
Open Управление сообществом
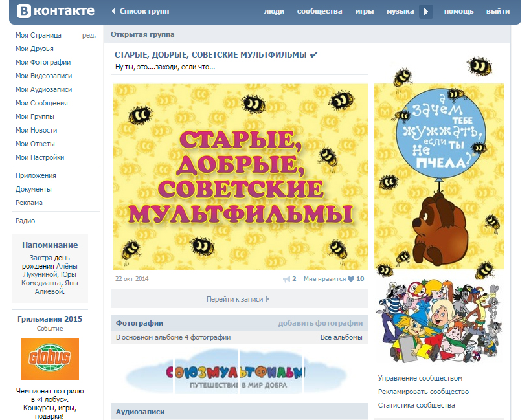pyautogui.click(x=420, y=378)
